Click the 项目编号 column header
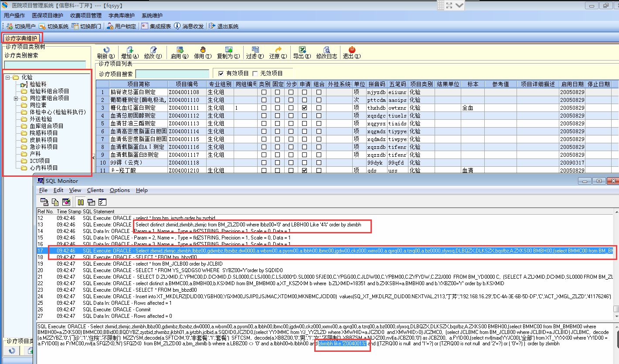The image size is (619, 364). tap(187, 84)
